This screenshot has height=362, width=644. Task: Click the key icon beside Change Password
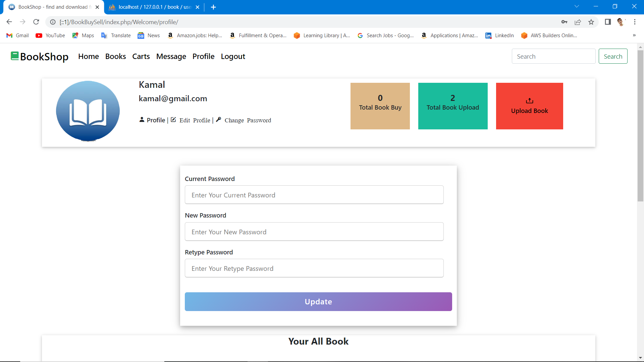click(218, 120)
